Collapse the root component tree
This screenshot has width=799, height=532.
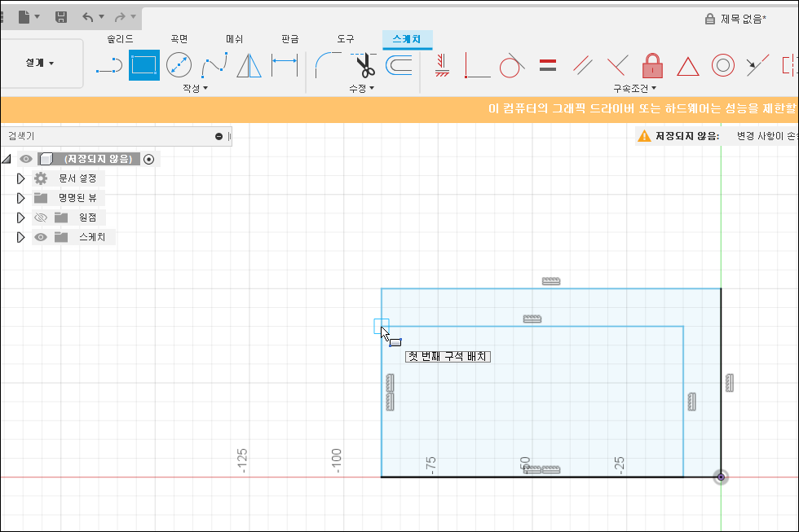click(x=7, y=160)
